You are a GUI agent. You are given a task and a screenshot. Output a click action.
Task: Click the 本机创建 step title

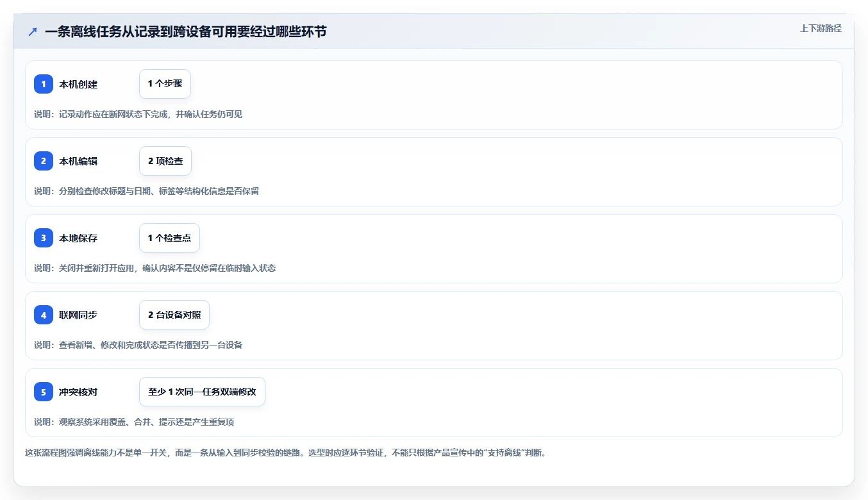78,84
